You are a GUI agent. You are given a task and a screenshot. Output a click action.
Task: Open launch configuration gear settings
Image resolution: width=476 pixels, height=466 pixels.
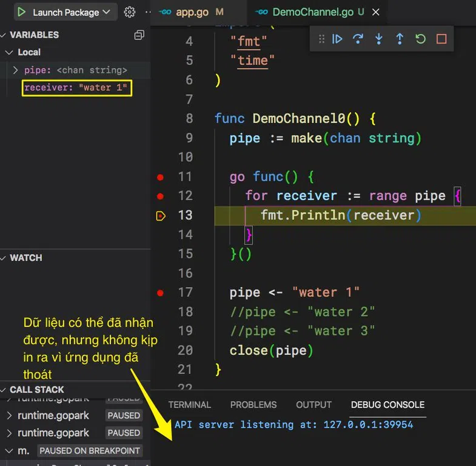129,12
